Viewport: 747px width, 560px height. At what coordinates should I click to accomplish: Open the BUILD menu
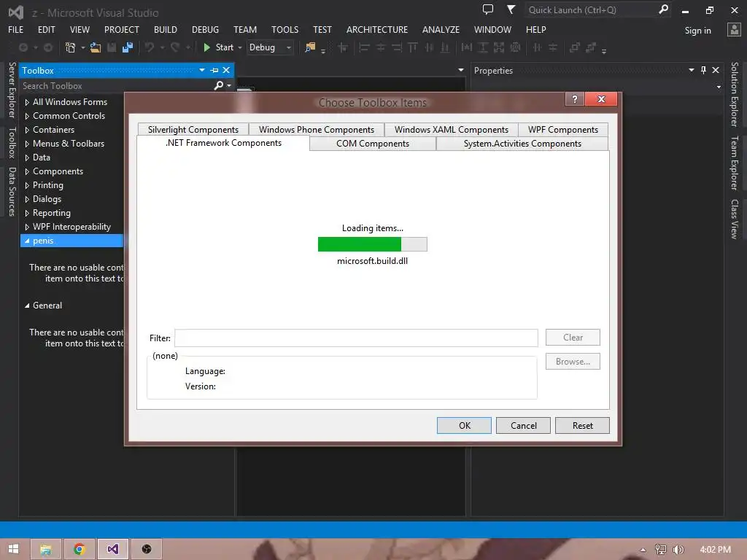coord(166,29)
